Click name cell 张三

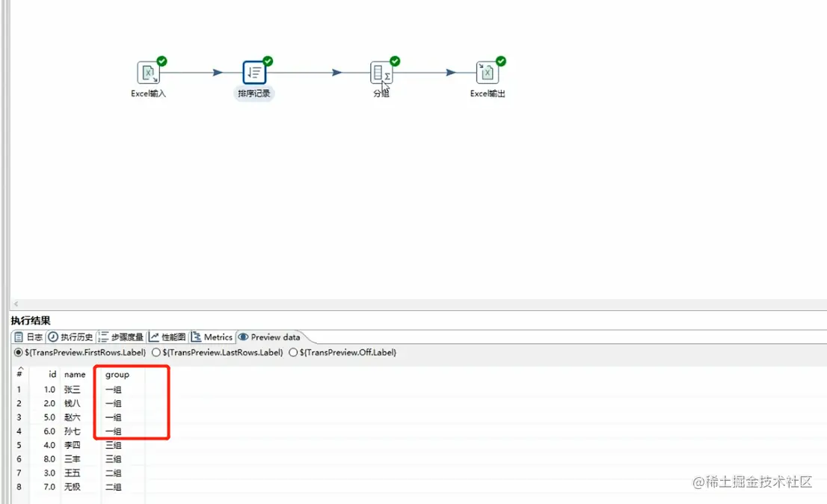(73, 390)
